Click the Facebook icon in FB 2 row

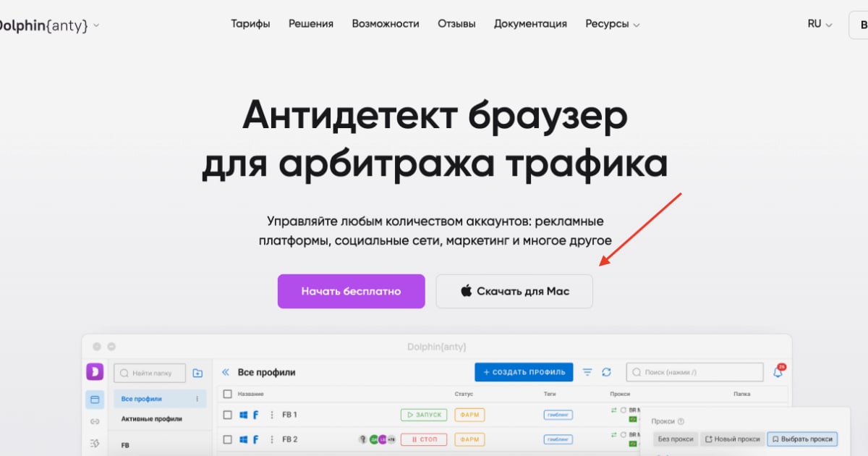(x=256, y=439)
